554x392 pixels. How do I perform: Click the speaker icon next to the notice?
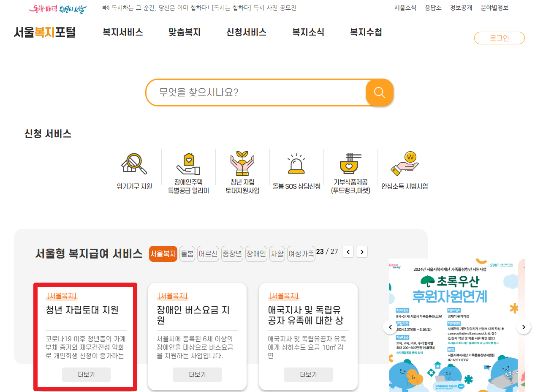[x=104, y=8]
